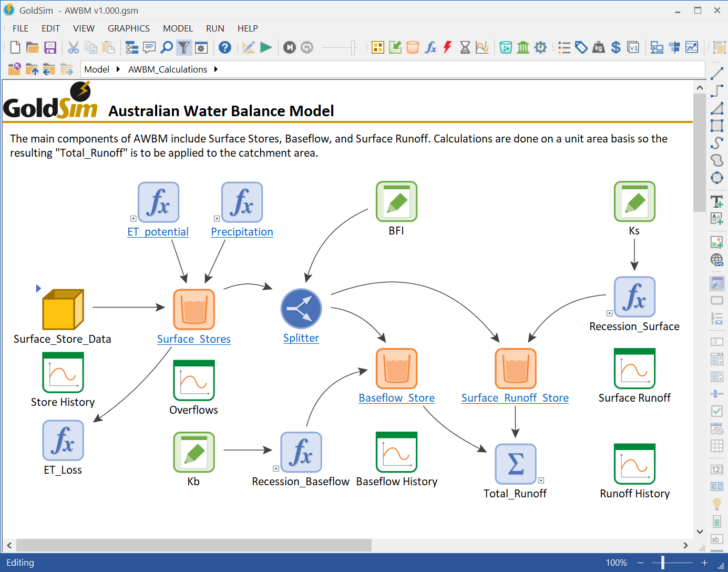
Task: Select the ellipse drawing tool
Action: [717, 178]
